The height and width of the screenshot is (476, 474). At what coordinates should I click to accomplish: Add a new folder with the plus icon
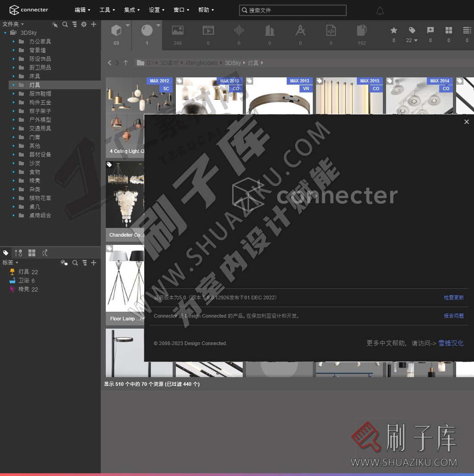[93, 24]
